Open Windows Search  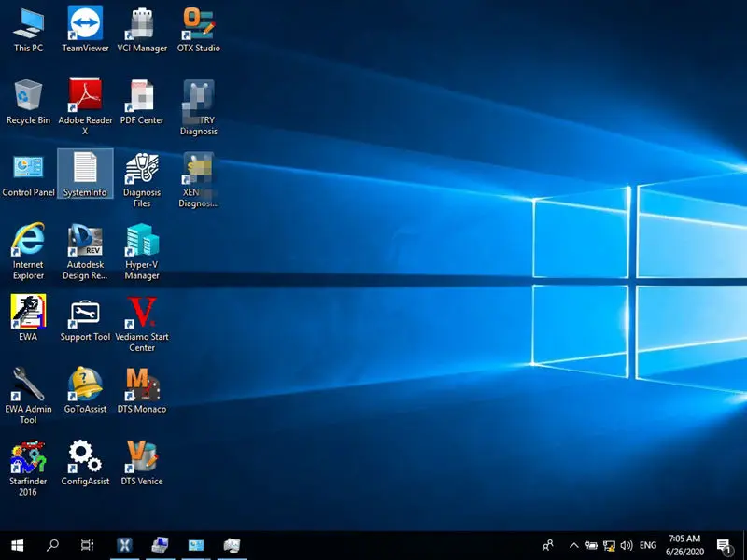(51, 545)
